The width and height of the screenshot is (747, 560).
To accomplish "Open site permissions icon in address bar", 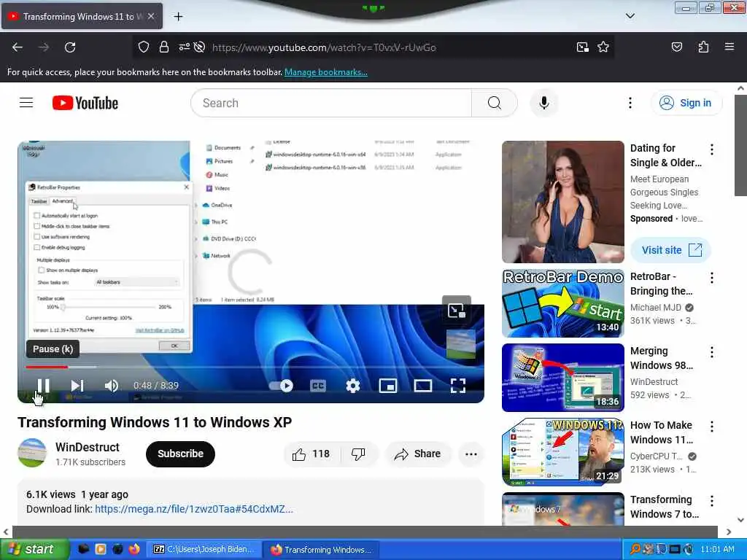I will point(184,47).
